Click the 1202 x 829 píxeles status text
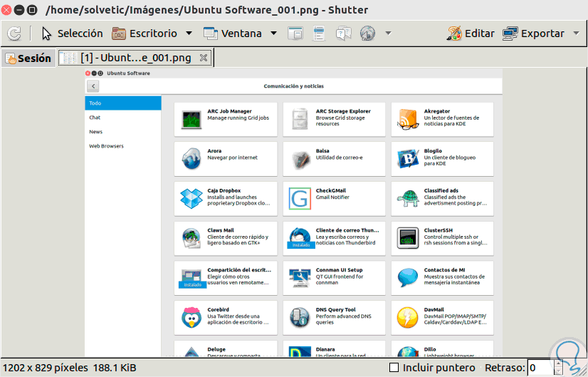Screen dimensions: 588x377 [45, 368]
